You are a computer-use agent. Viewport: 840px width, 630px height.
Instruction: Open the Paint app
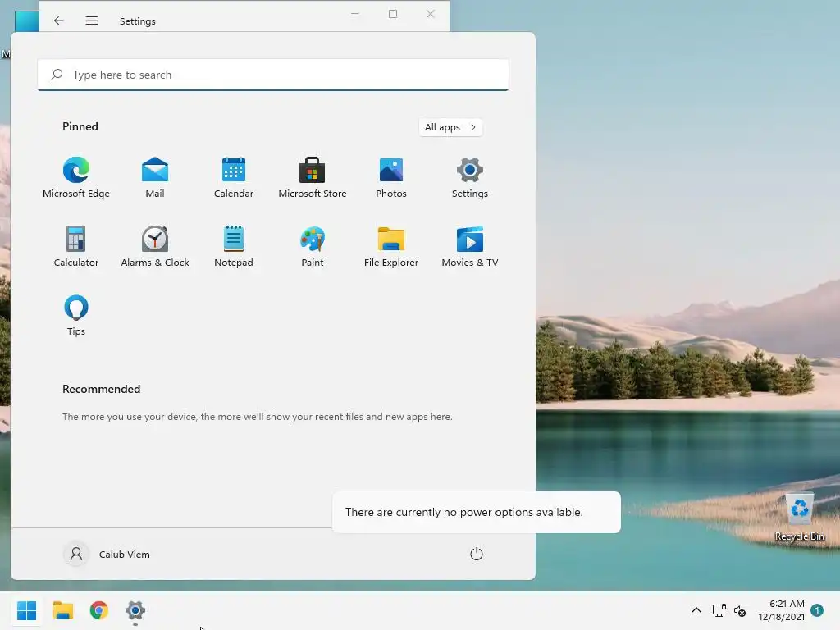(x=313, y=247)
